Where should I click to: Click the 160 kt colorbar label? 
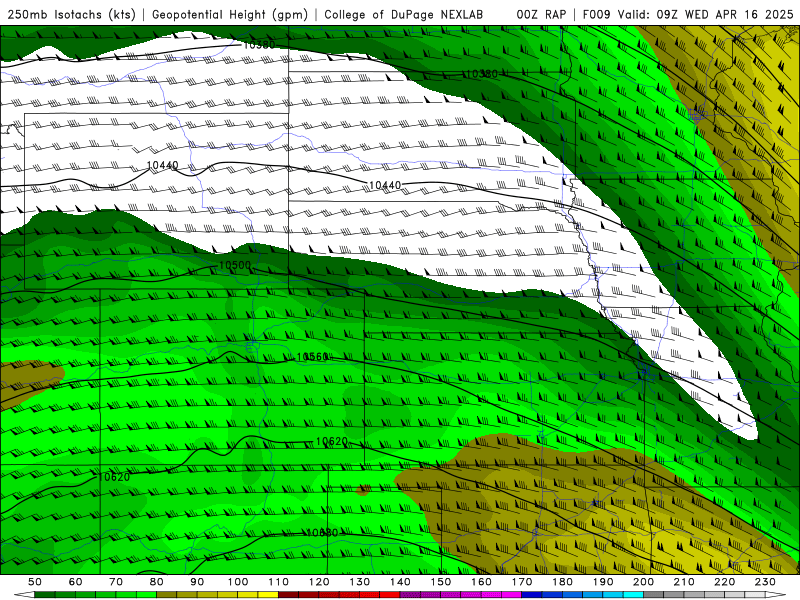coord(481,582)
